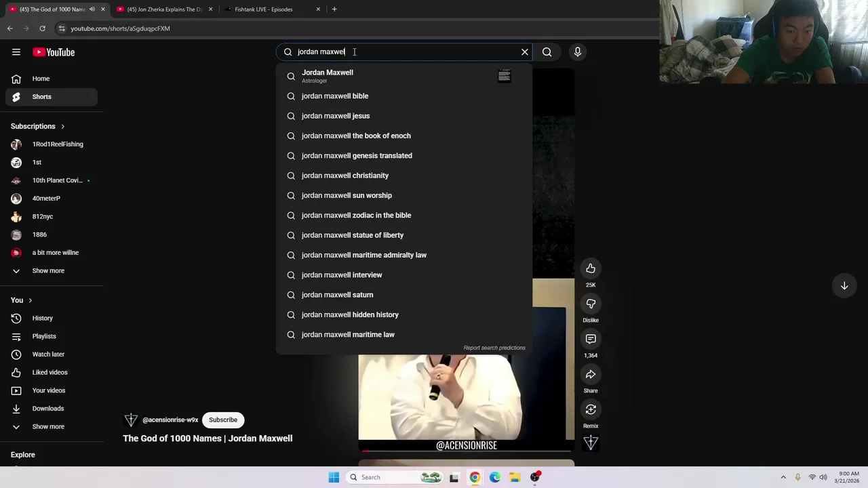Image resolution: width=868 pixels, height=488 pixels.
Task: Open the Windows Start menu
Action: pos(334,477)
